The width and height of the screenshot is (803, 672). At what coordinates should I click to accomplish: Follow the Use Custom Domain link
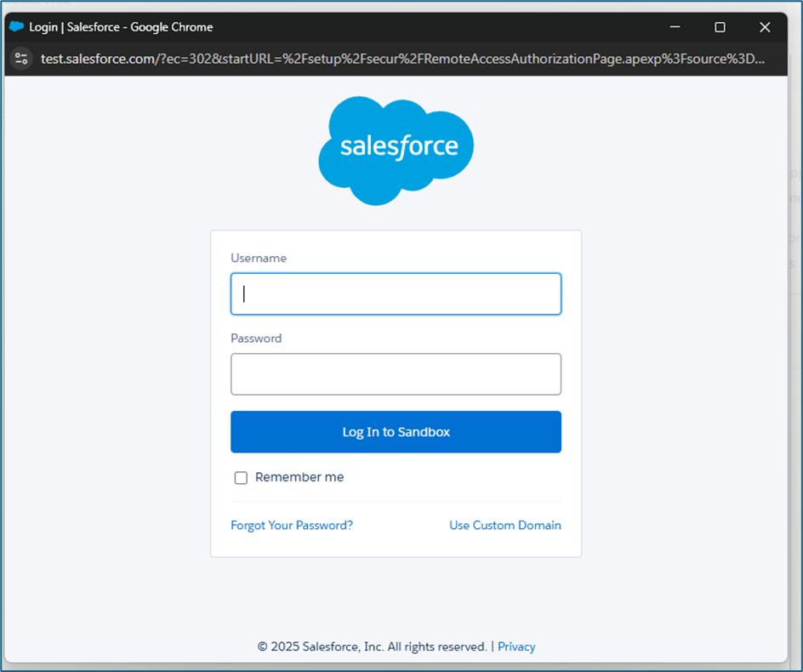tap(505, 526)
